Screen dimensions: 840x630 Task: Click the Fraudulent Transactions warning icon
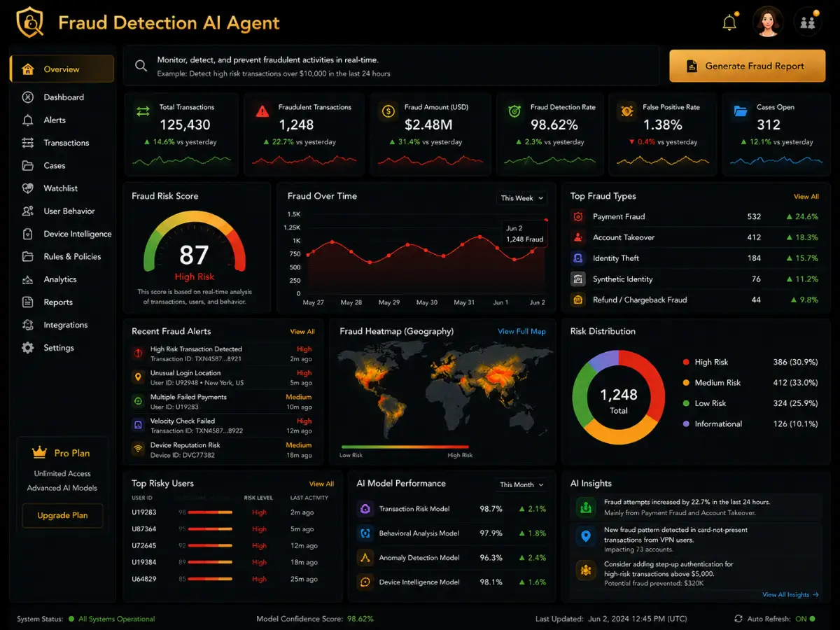tap(262, 111)
